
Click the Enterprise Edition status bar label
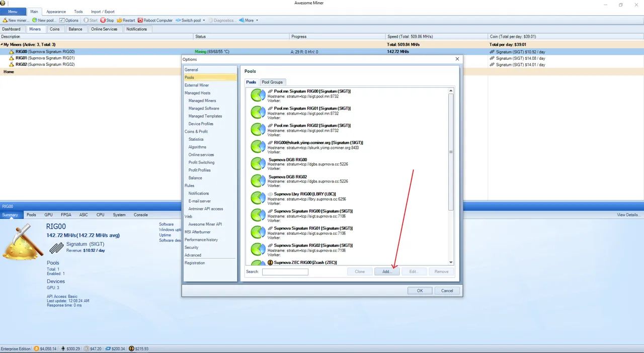tap(16, 348)
